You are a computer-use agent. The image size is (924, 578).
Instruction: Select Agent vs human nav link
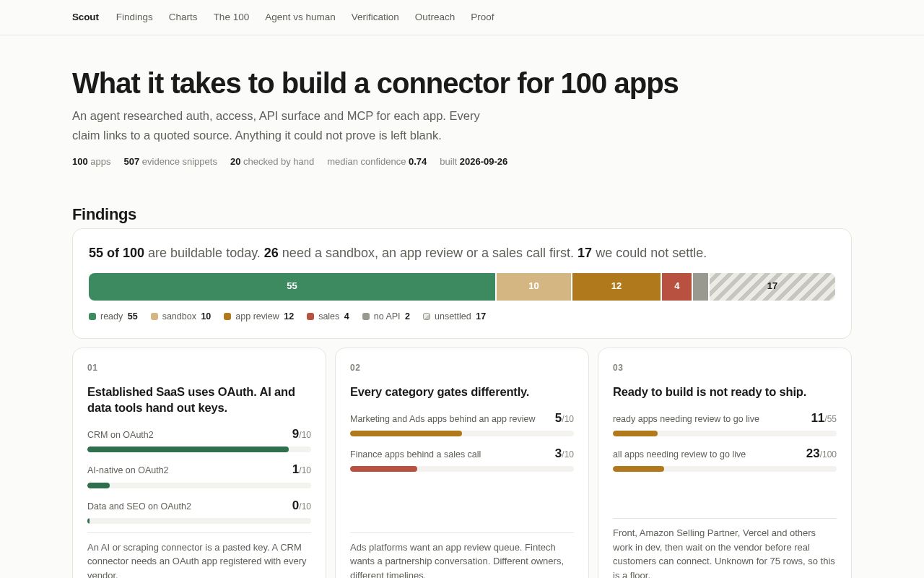tap(300, 17)
